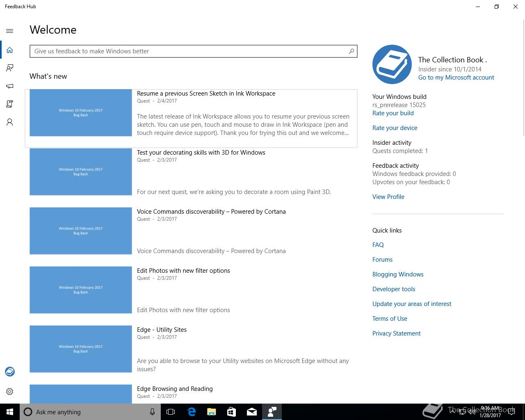Open Task View on taskbar
This screenshot has height=420, width=525.
click(x=171, y=412)
